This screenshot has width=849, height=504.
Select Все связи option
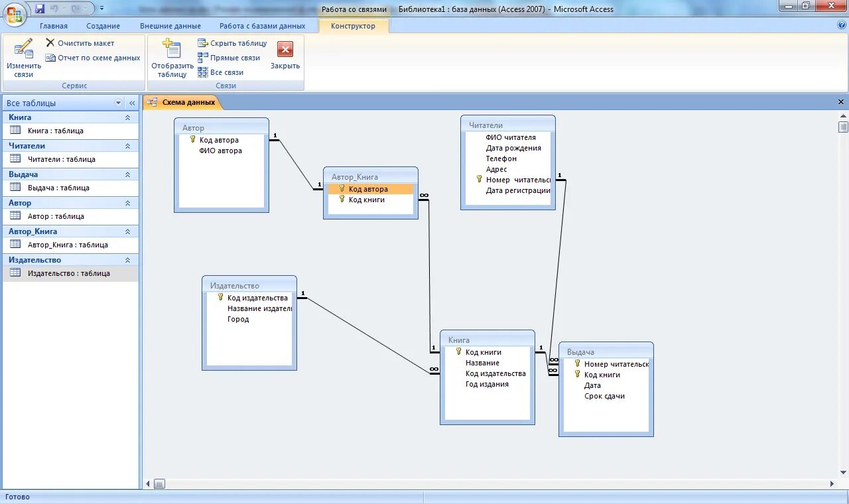click(221, 72)
